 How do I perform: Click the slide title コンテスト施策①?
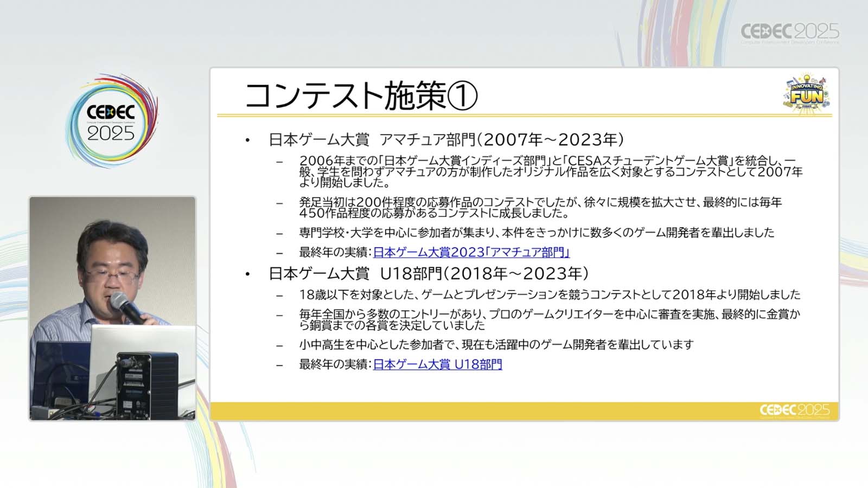(361, 95)
